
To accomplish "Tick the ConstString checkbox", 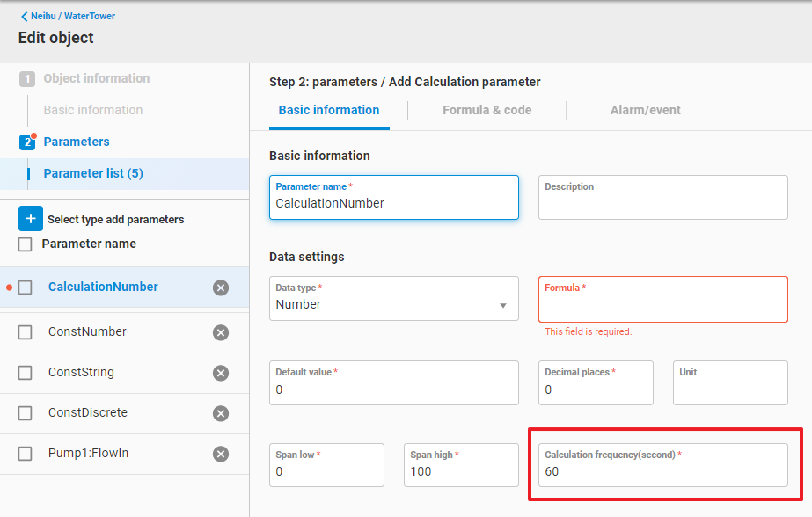I will tap(26, 373).
